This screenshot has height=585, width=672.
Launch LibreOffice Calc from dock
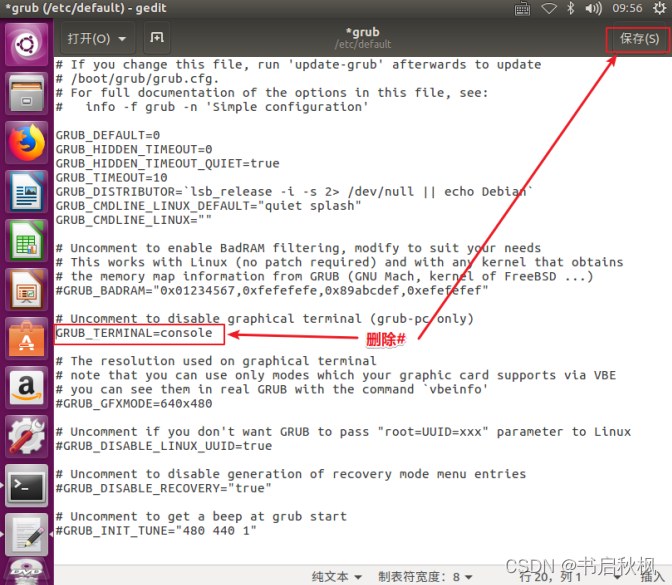click(27, 241)
